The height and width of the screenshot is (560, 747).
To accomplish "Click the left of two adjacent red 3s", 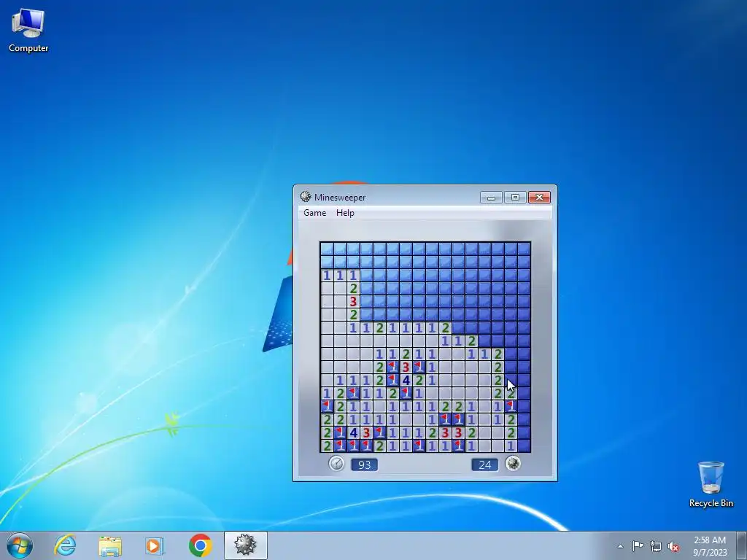I will [445, 432].
